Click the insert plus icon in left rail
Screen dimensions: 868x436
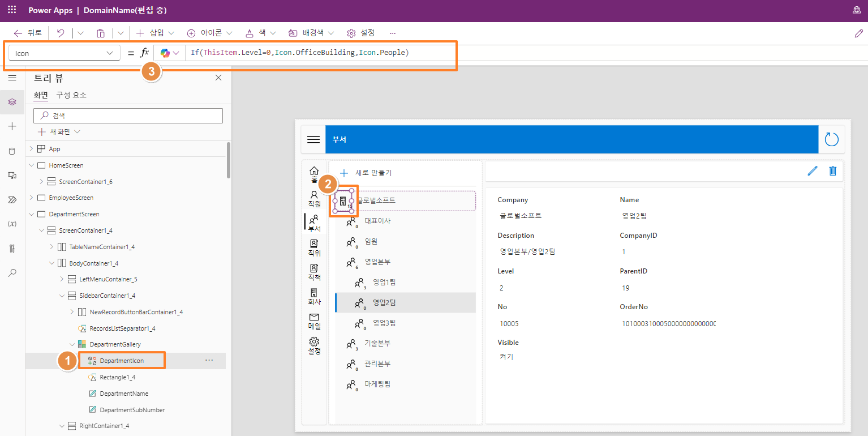pyautogui.click(x=12, y=126)
